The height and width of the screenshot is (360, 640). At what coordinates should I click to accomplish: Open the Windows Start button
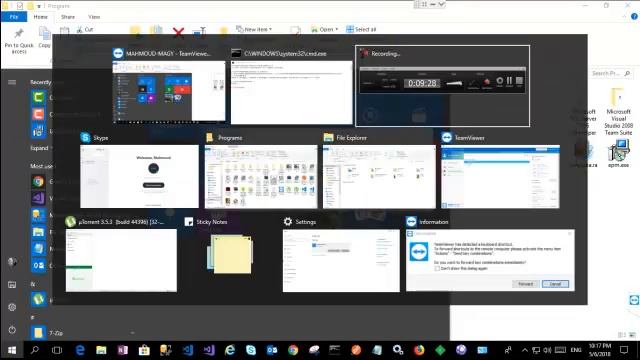pos(12,350)
